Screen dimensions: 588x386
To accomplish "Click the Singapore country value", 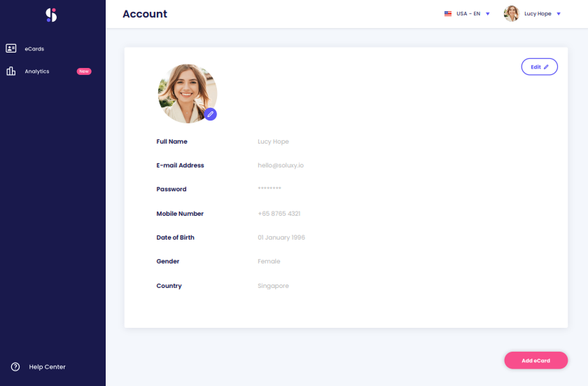I will pyautogui.click(x=273, y=286).
